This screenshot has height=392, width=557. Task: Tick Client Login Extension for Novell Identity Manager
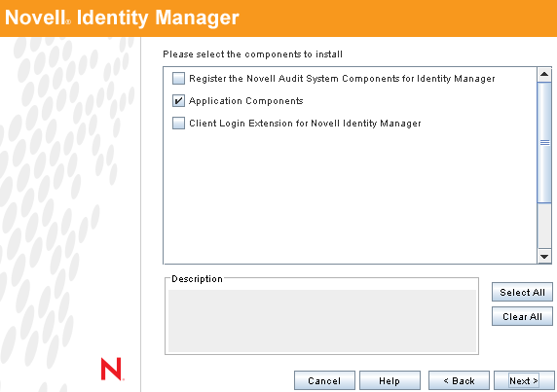pos(178,124)
